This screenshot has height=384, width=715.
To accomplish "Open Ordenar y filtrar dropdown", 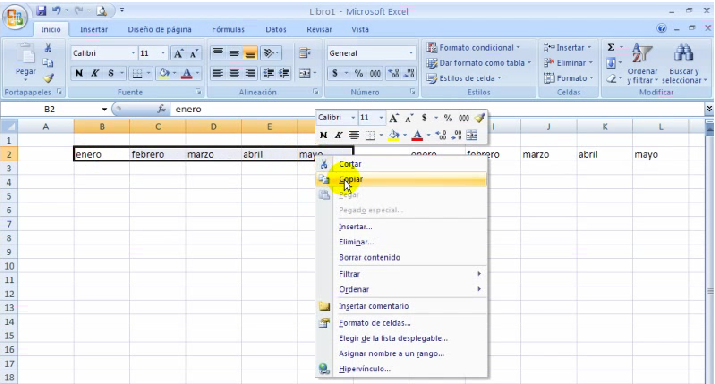I will tap(642, 63).
